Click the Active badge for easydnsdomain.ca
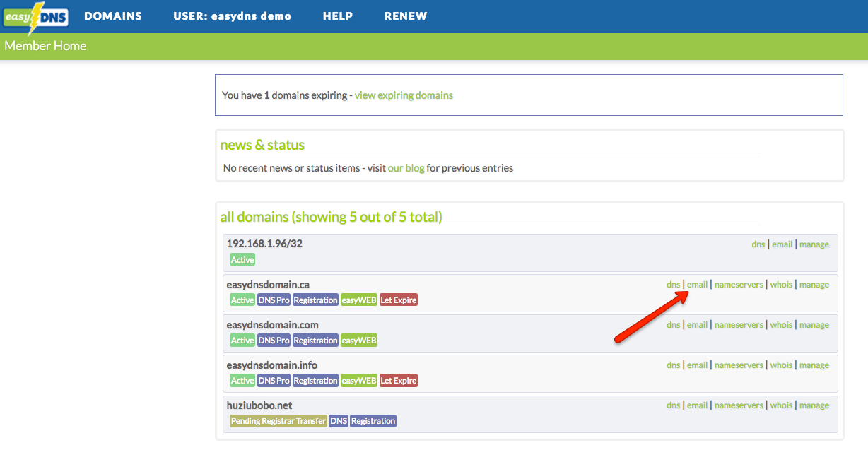 click(x=242, y=300)
